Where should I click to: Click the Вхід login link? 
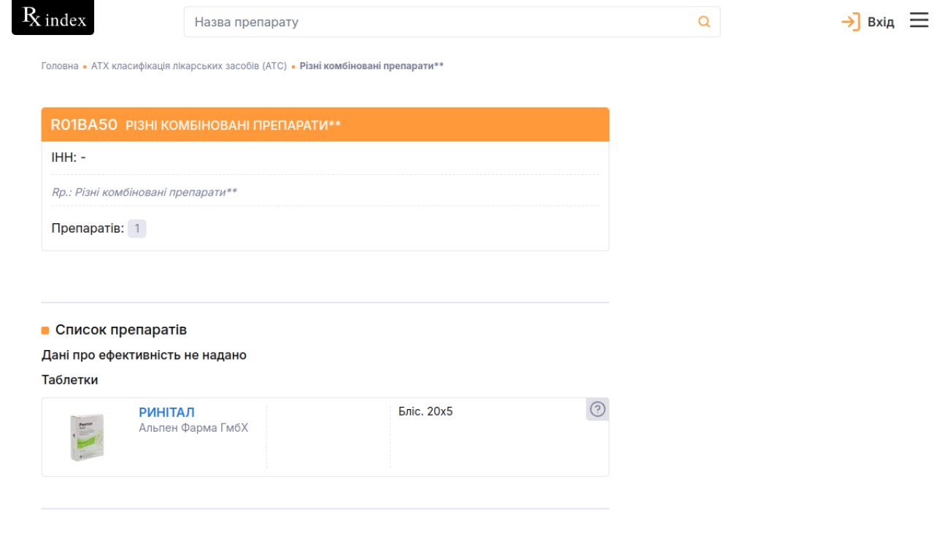881,22
